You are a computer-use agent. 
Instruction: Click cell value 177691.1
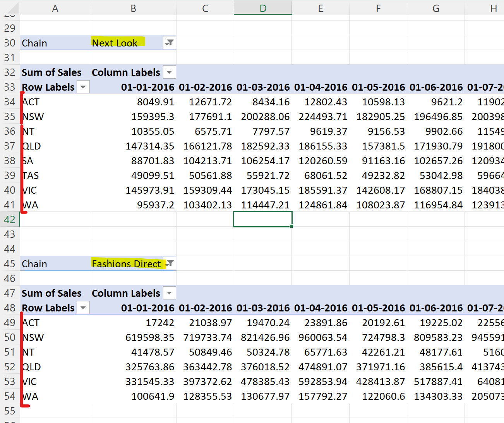click(205, 116)
